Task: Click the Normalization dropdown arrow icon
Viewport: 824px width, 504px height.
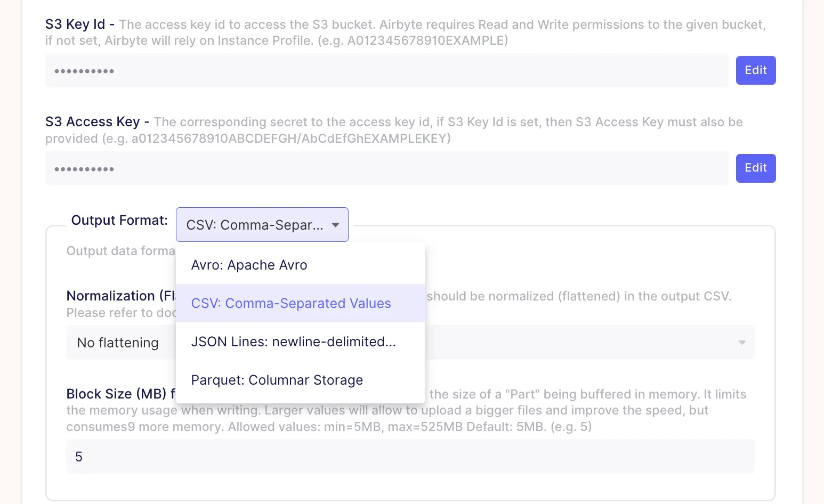Action: (741, 343)
